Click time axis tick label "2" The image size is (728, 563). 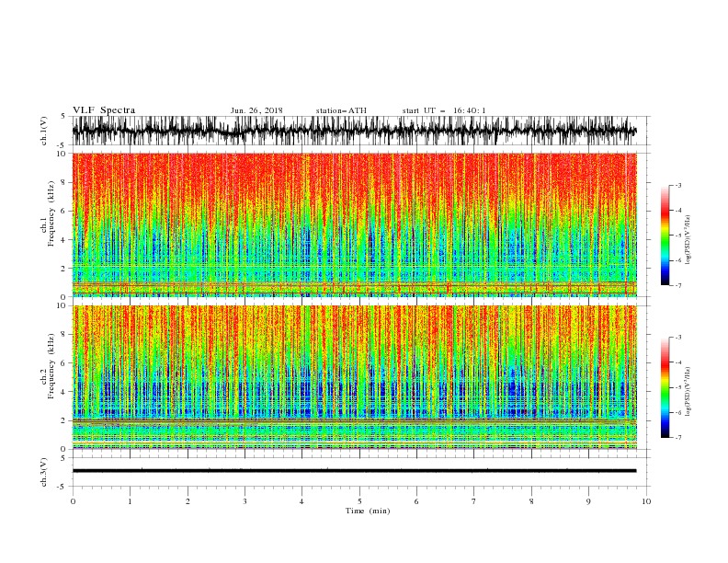pyautogui.click(x=188, y=501)
